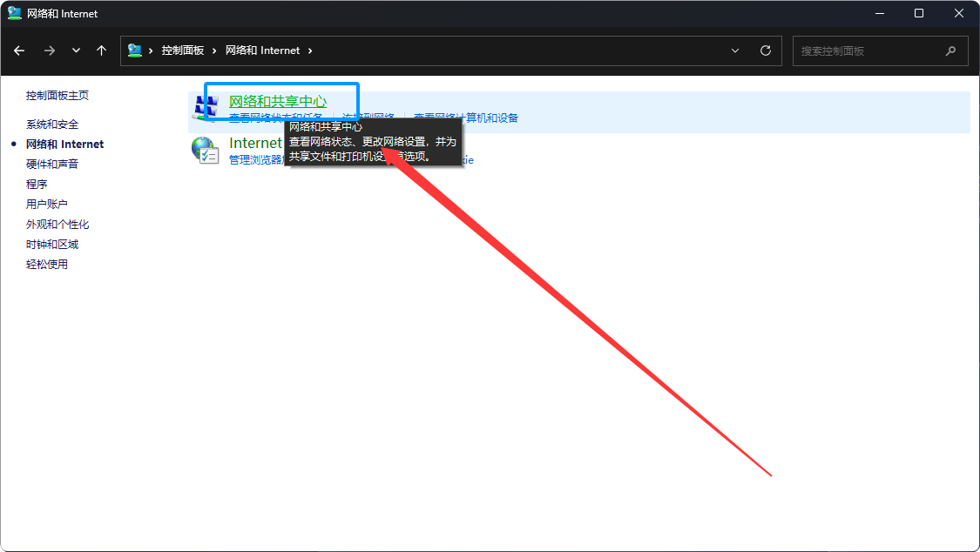Select the 控制面板 breadcrumb
Viewport: 980px width, 552px height.
point(183,50)
